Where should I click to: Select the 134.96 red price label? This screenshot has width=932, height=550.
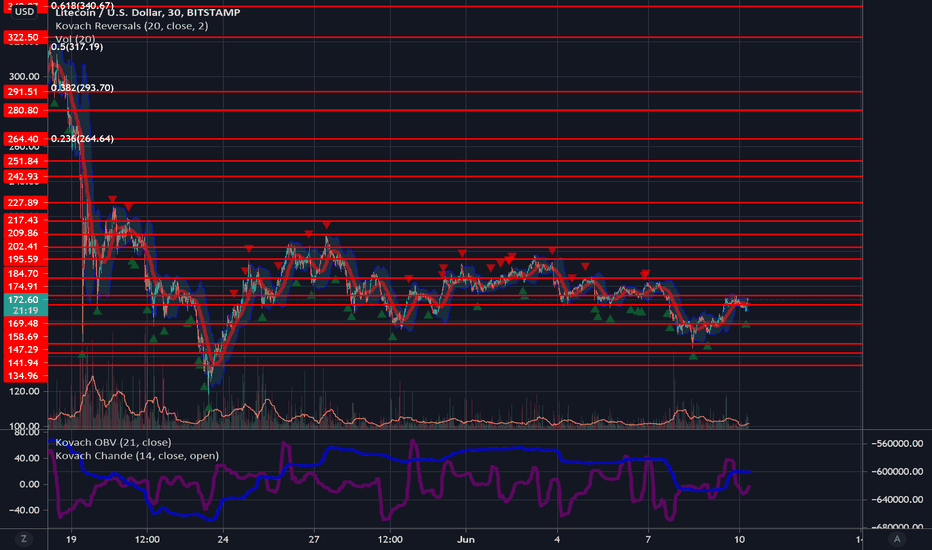(x=24, y=376)
